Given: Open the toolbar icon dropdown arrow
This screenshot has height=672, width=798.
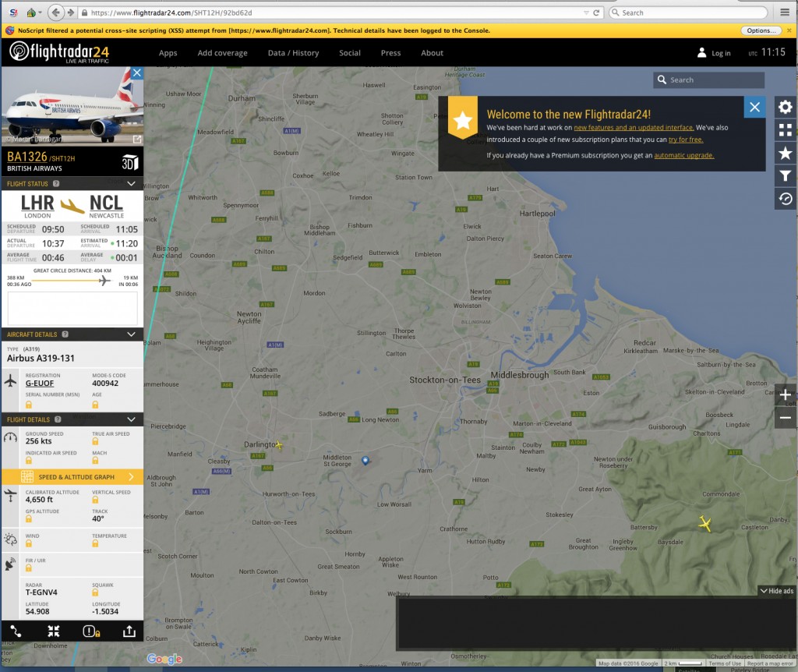Looking at the screenshot, I should coord(40,12).
